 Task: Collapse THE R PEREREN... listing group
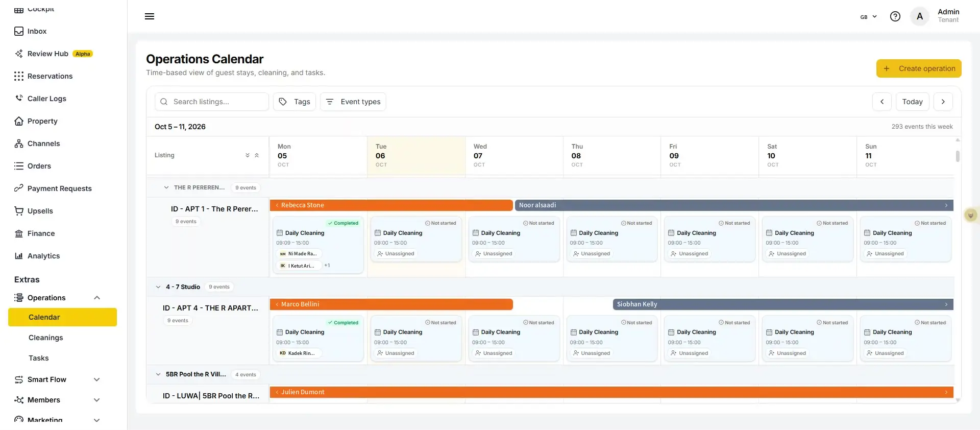click(x=166, y=187)
